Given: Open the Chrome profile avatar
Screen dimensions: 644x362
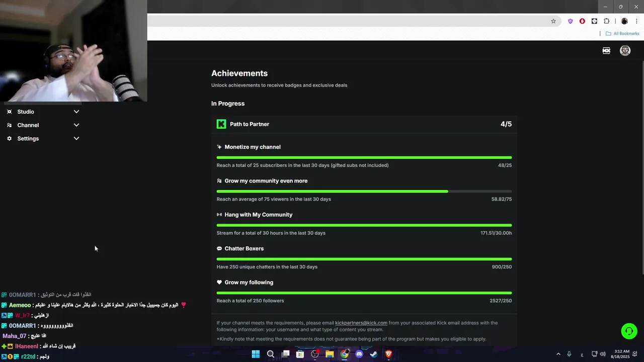Looking at the screenshot, I should (x=624, y=21).
